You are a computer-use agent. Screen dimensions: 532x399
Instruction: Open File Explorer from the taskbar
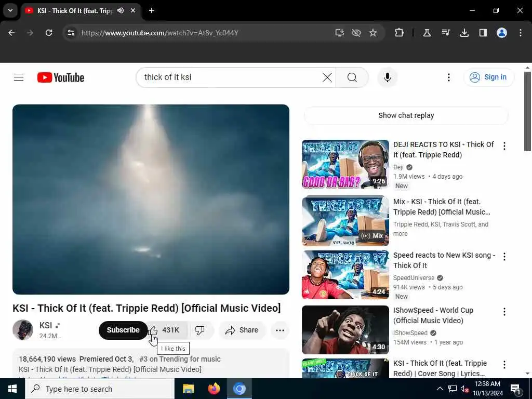tap(188, 389)
